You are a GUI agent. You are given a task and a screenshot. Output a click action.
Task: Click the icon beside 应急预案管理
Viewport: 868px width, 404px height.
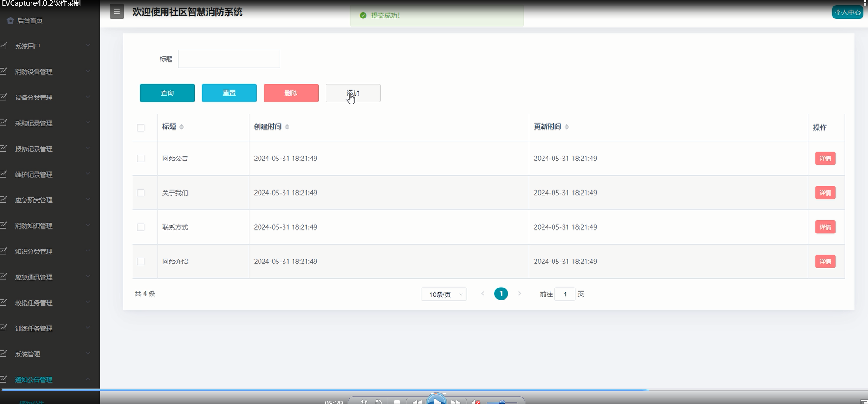point(4,200)
